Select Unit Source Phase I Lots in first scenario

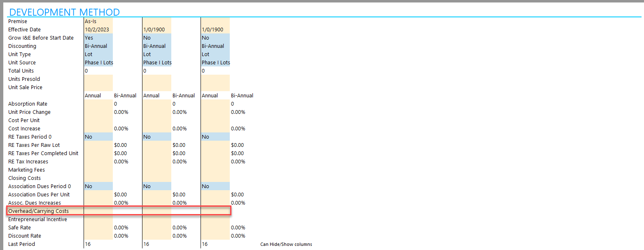pos(98,62)
